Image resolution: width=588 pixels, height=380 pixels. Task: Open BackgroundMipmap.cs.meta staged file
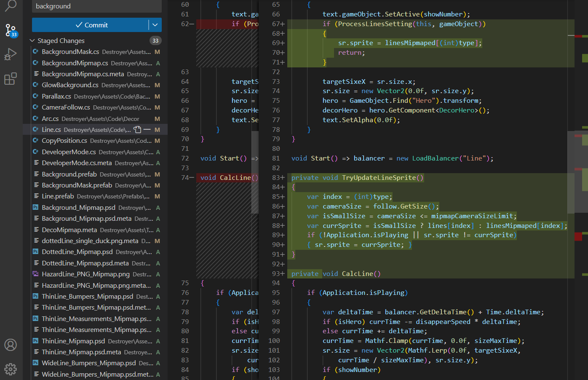click(x=95, y=74)
